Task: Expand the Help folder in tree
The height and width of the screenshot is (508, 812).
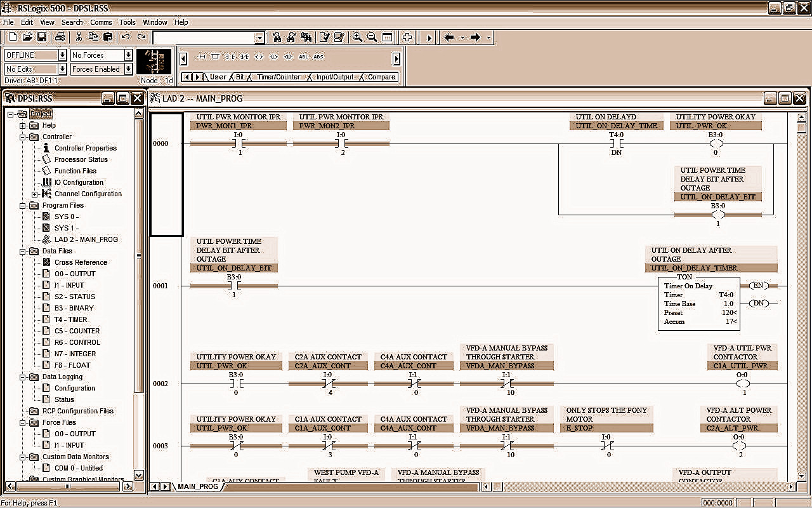Action: tap(23, 126)
